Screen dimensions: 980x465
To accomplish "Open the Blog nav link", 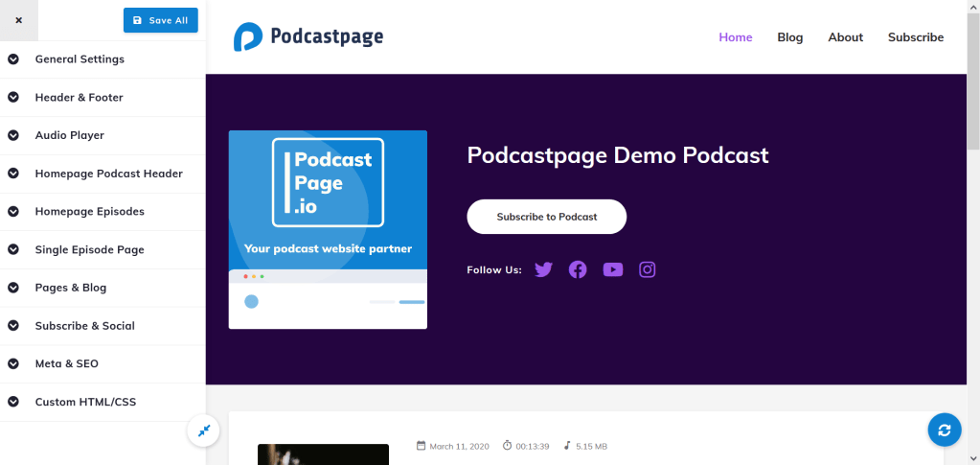I will tap(790, 37).
